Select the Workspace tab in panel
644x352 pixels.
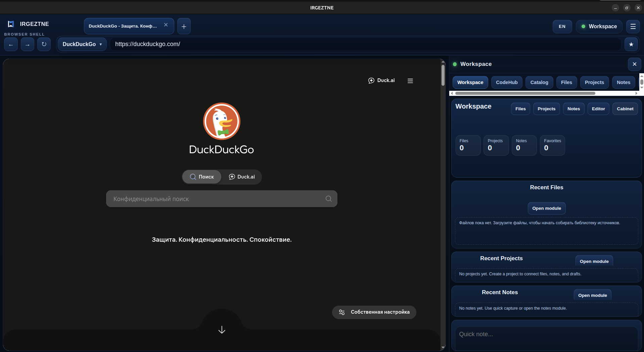[x=470, y=82]
